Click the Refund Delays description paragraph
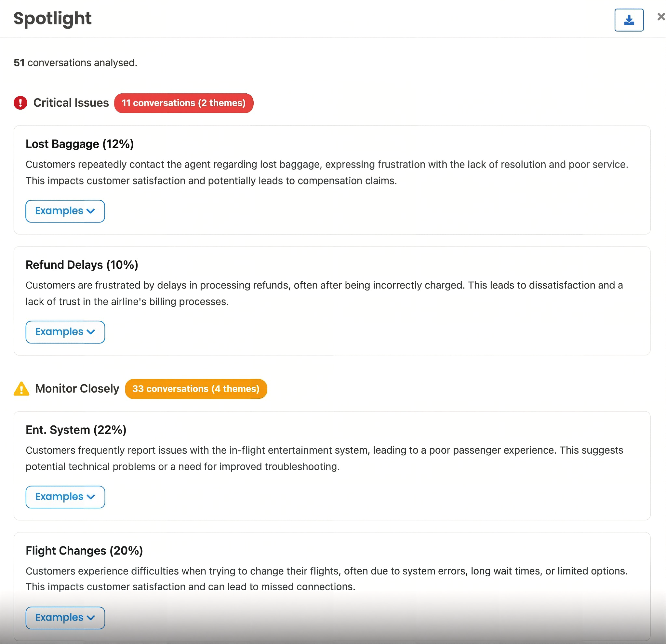Screen dimensions: 666x644 point(324,293)
